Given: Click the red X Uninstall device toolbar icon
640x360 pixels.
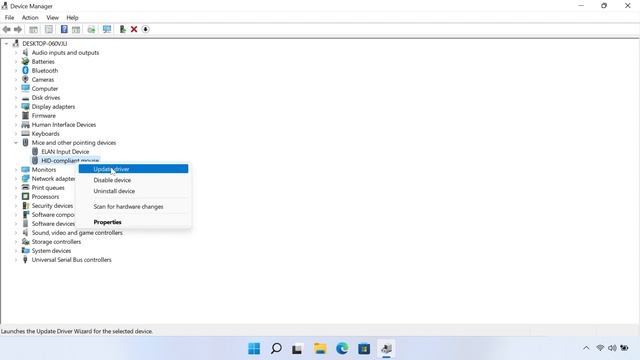Looking at the screenshot, I should point(134,29).
